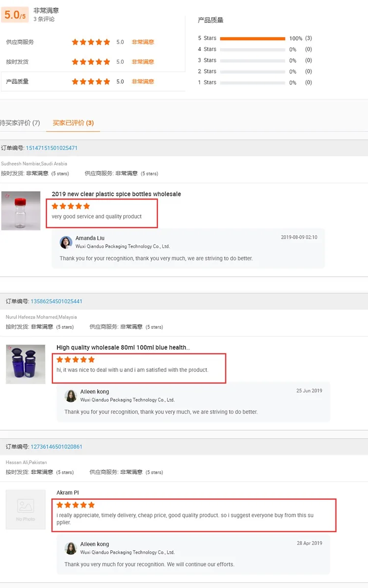Click the star rating beside 产品质量 in summary

[91, 81]
